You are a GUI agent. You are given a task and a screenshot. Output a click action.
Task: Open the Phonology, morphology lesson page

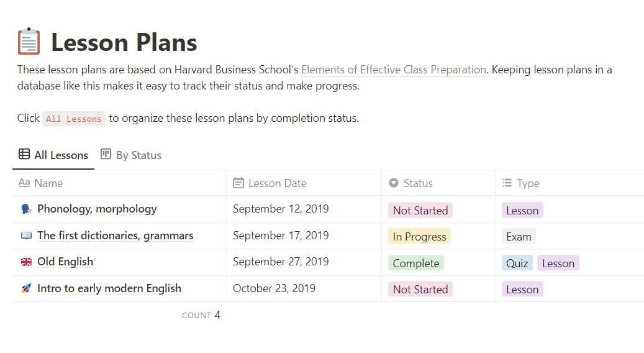pyautogui.click(x=97, y=209)
